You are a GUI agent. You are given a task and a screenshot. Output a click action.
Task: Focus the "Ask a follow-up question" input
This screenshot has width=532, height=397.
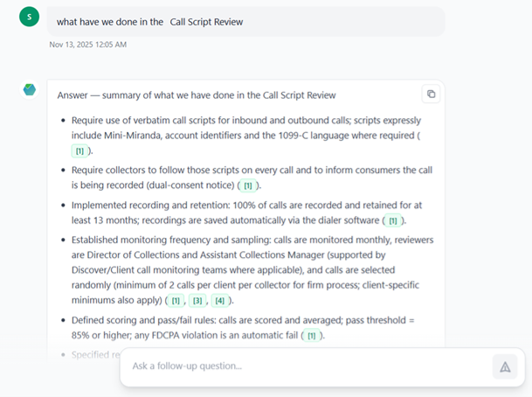pos(306,366)
